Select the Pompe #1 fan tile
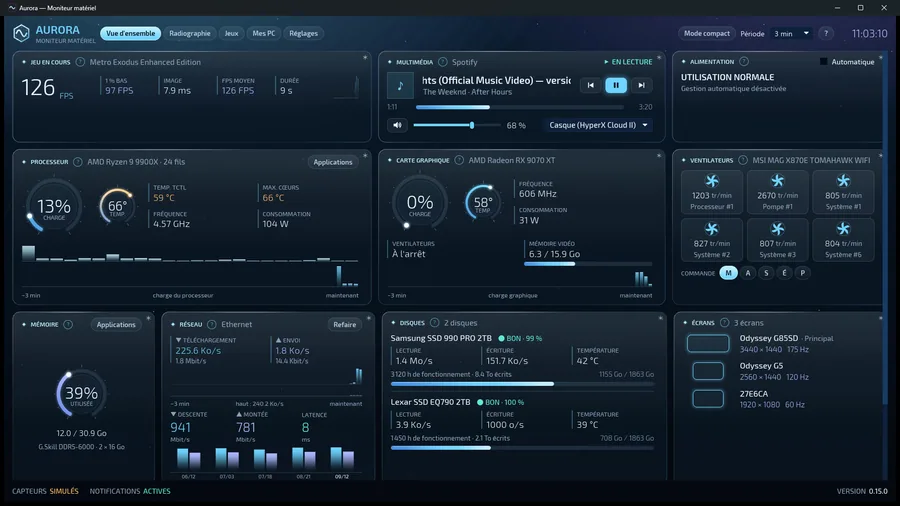 [x=777, y=192]
